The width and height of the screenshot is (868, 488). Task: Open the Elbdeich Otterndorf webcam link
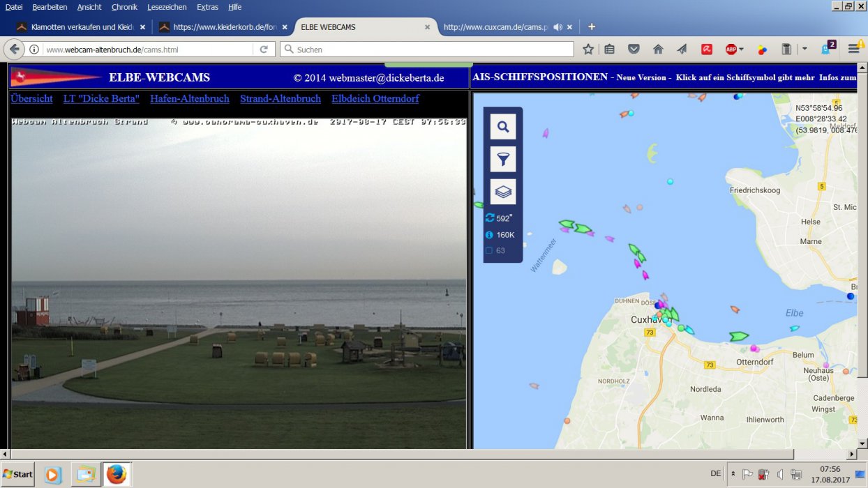click(375, 99)
